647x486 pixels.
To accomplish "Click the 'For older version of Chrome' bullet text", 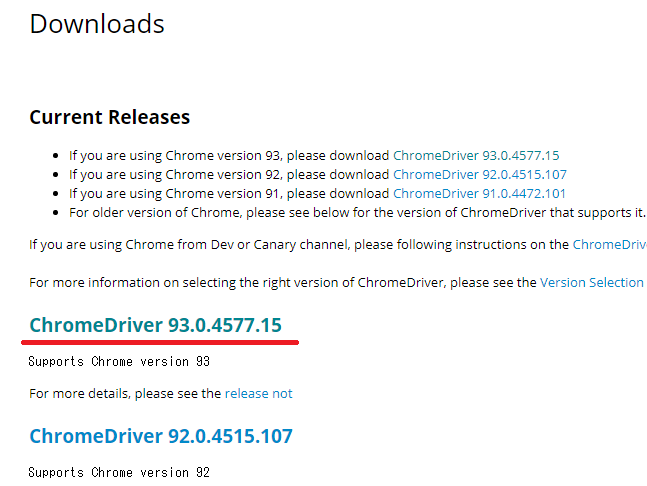I will pos(357,213).
